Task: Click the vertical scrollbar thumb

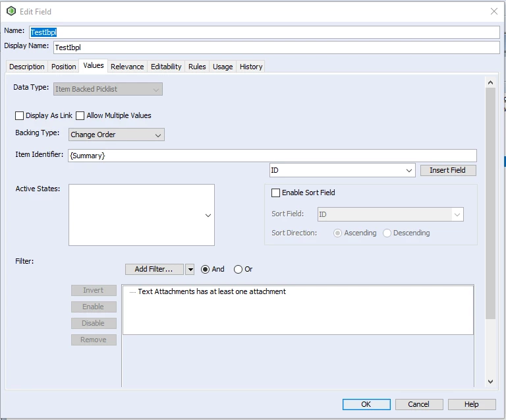Action: pos(490,203)
